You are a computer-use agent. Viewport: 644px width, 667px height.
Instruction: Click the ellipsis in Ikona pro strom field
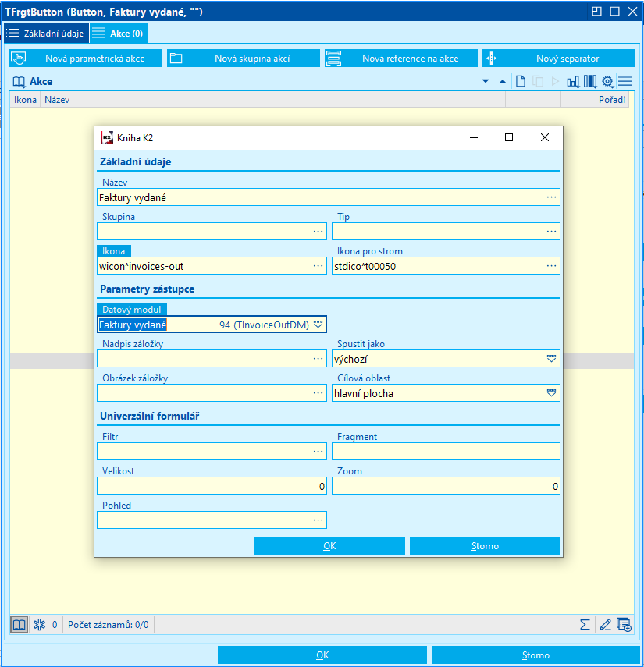551,266
